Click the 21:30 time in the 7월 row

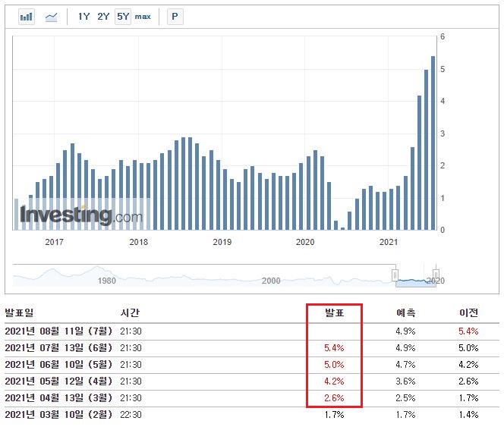point(131,331)
